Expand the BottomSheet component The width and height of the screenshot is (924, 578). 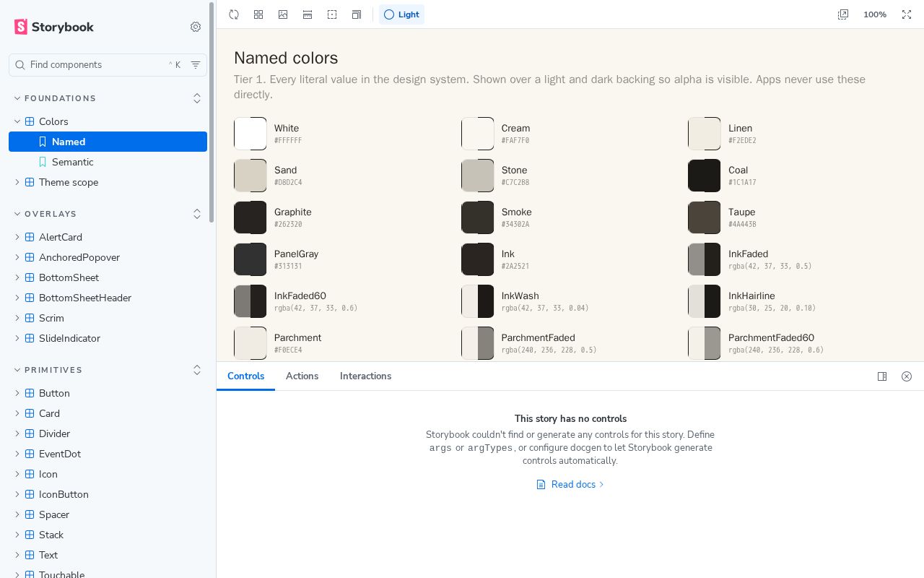tap(108, 277)
